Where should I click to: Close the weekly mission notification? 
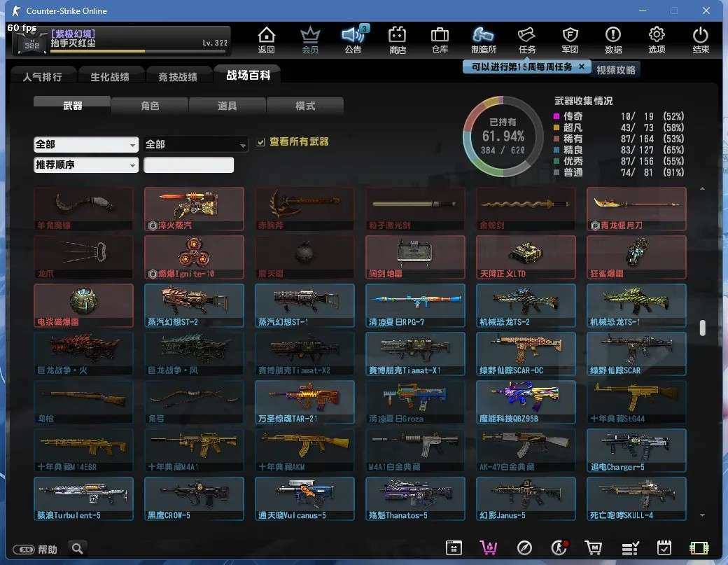coord(581,67)
